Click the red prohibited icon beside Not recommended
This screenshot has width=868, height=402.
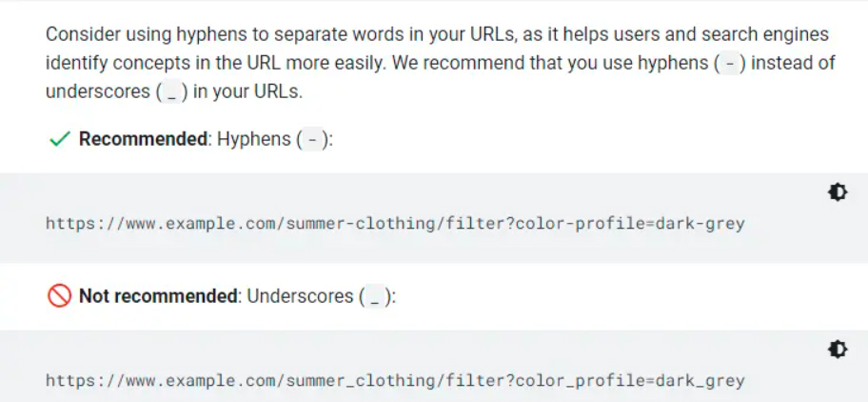point(59,296)
